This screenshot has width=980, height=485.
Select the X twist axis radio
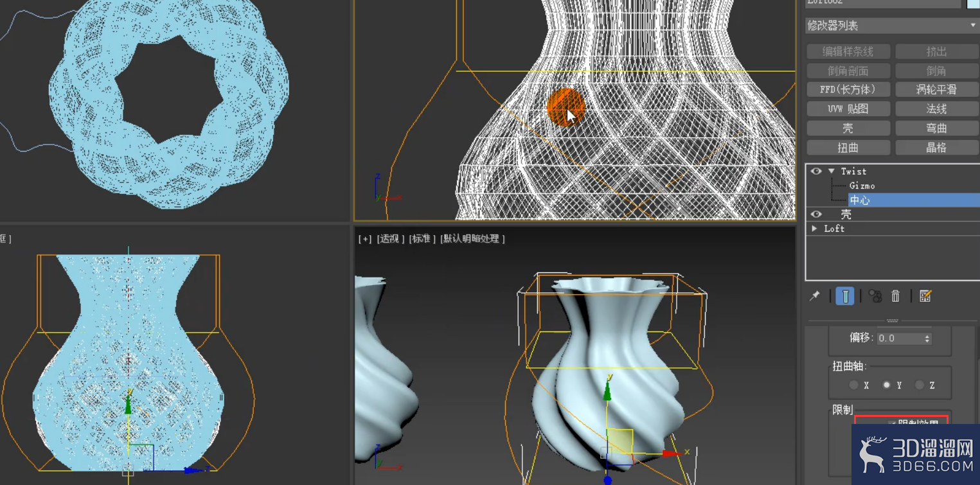coord(853,385)
